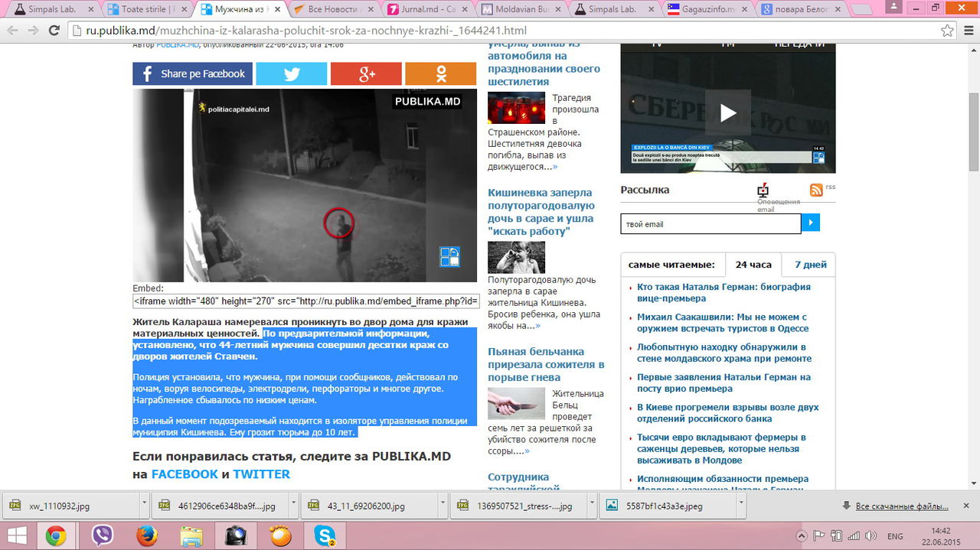Open 'Тысячи евро вкладывают фермеры' link
This screenshot has height=550, width=980.
(x=721, y=448)
